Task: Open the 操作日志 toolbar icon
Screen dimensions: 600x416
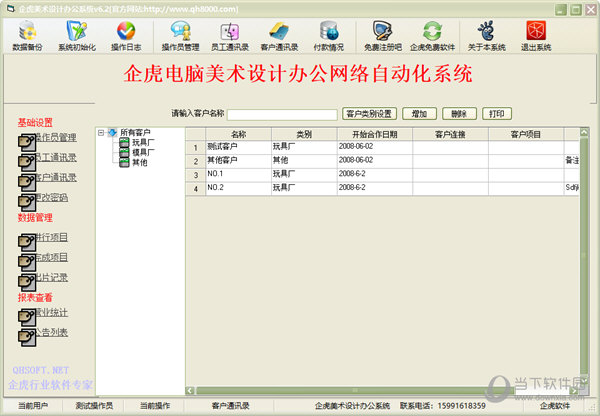Action: pos(126,36)
